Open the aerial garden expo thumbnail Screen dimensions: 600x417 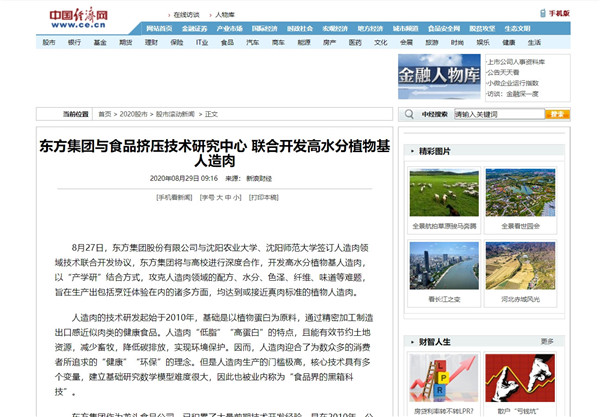pyautogui.click(x=520, y=193)
